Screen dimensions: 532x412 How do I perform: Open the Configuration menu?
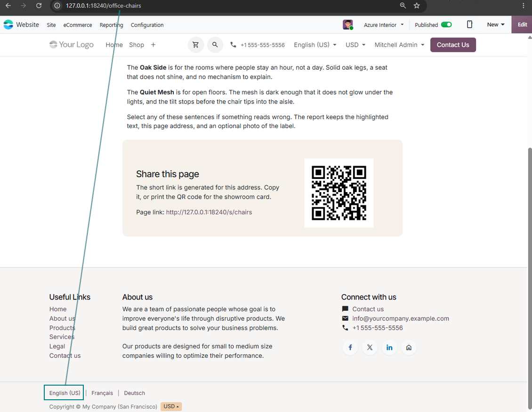coord(147,25)
